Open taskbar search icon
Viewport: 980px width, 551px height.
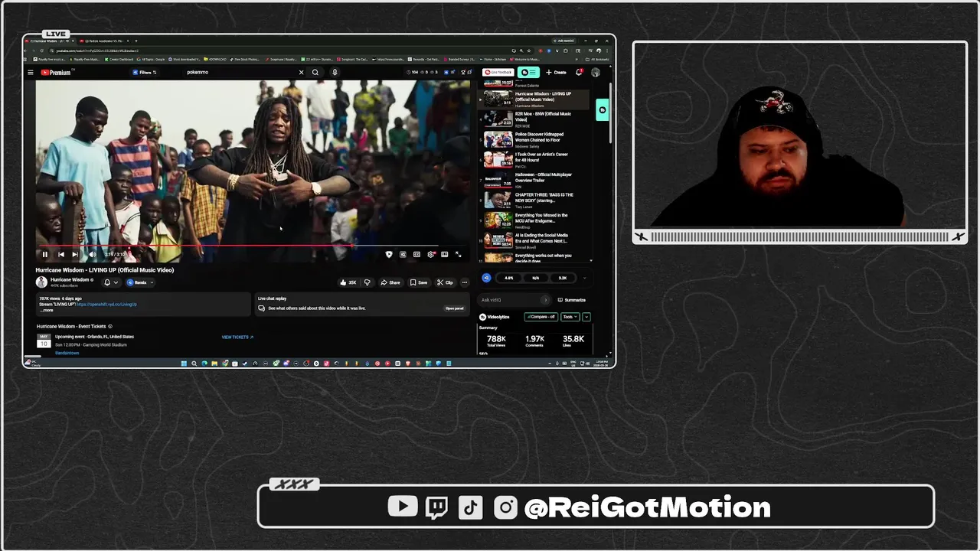[x=194, y=364]
